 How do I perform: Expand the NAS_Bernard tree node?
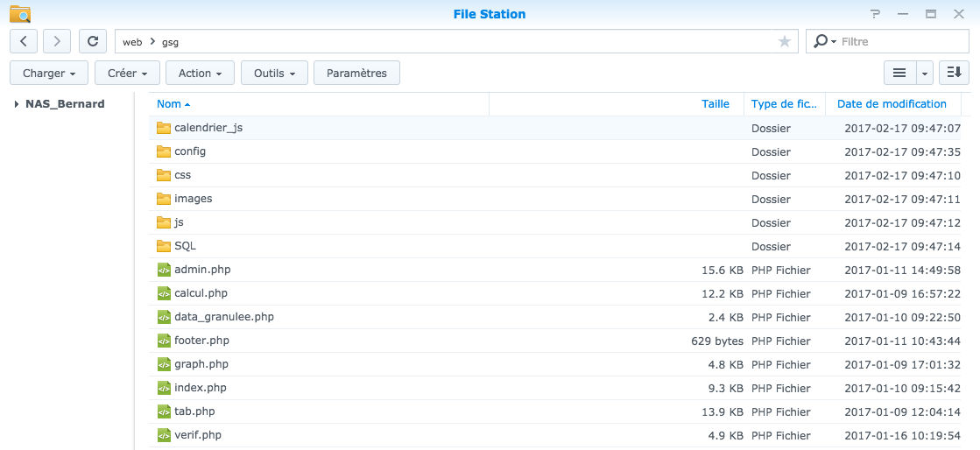pos(17,104)
